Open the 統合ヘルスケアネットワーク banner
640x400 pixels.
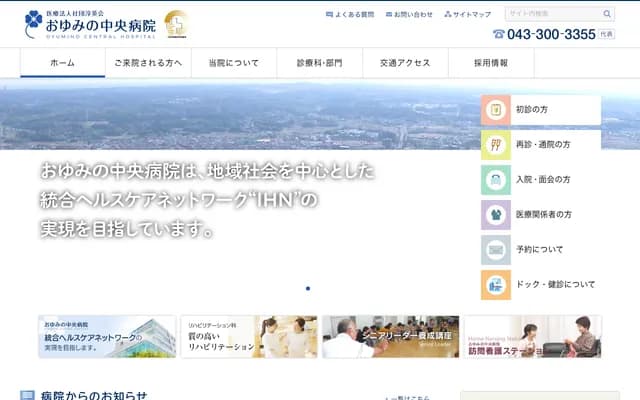pyautogui.click(x=107, y=337)
